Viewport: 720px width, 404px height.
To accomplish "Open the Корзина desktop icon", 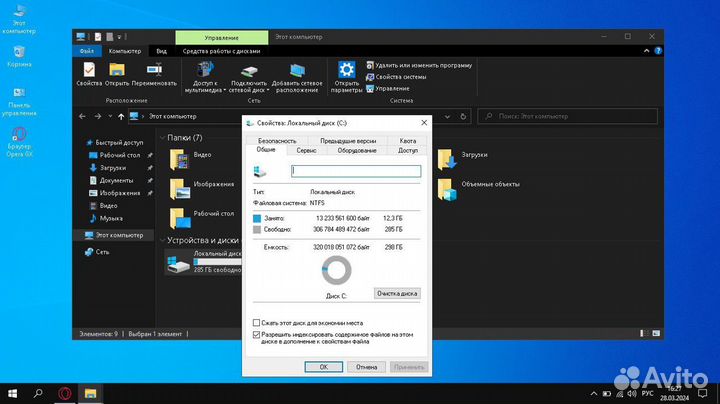I will click(18, 52).
